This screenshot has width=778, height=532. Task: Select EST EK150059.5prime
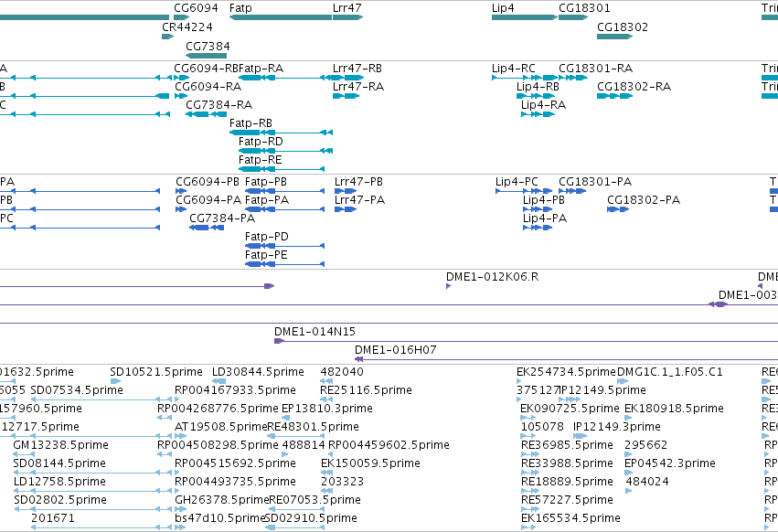click(370, 463)
